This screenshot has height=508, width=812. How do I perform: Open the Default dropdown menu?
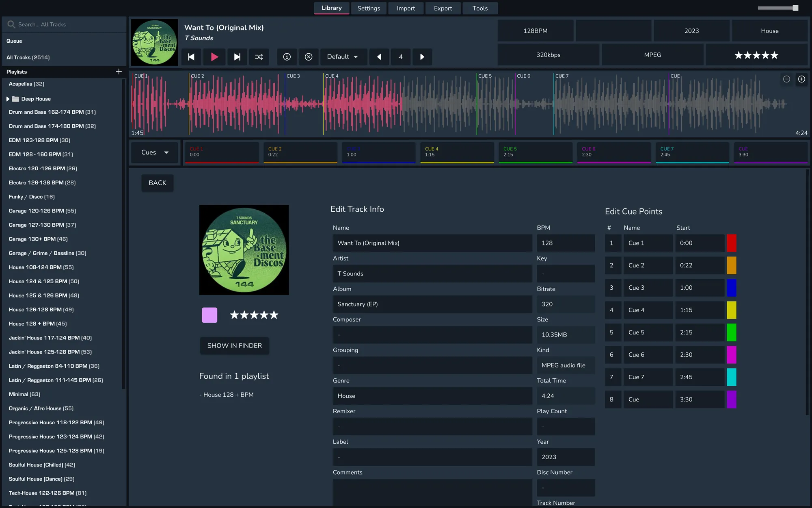pos(343,57)
